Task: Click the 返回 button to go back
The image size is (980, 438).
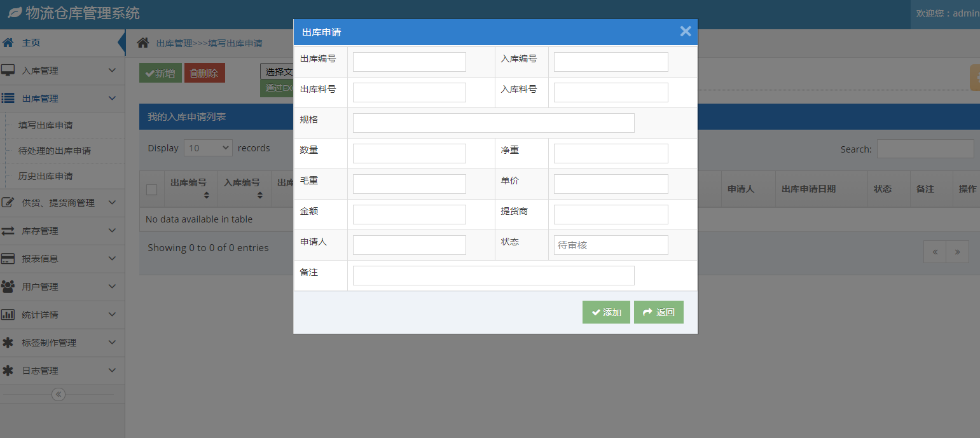Action: coord(658,312)
